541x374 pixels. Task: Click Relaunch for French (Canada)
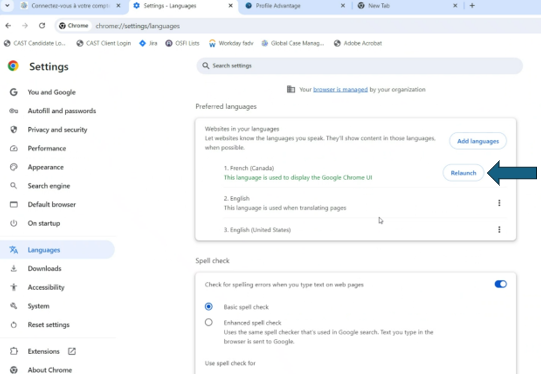tap(463, 173)
